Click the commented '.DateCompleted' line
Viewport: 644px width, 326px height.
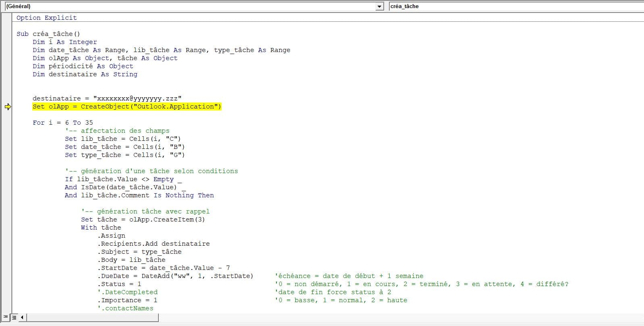tap(127, 292)
